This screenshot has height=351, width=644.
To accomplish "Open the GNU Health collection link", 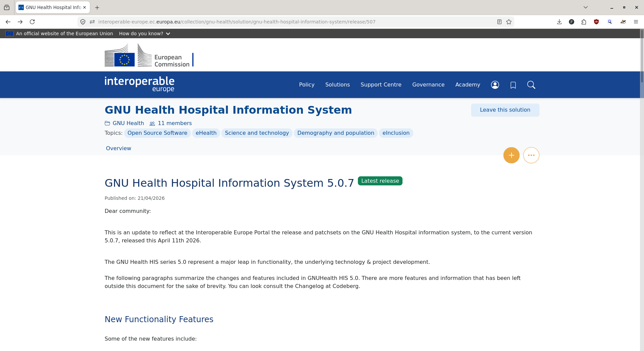I will pyautogui.click(x=128, y=123).
